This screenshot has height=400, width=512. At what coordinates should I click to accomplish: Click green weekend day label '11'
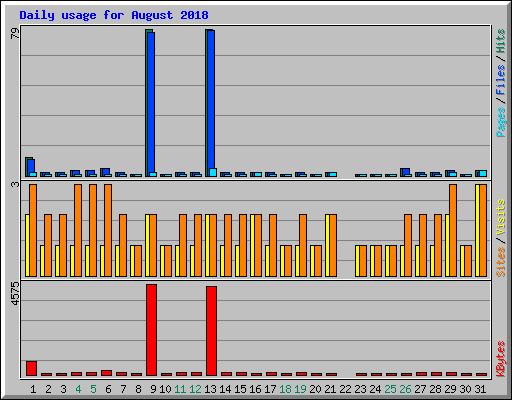pyautogui.click(x=180, y=389)
